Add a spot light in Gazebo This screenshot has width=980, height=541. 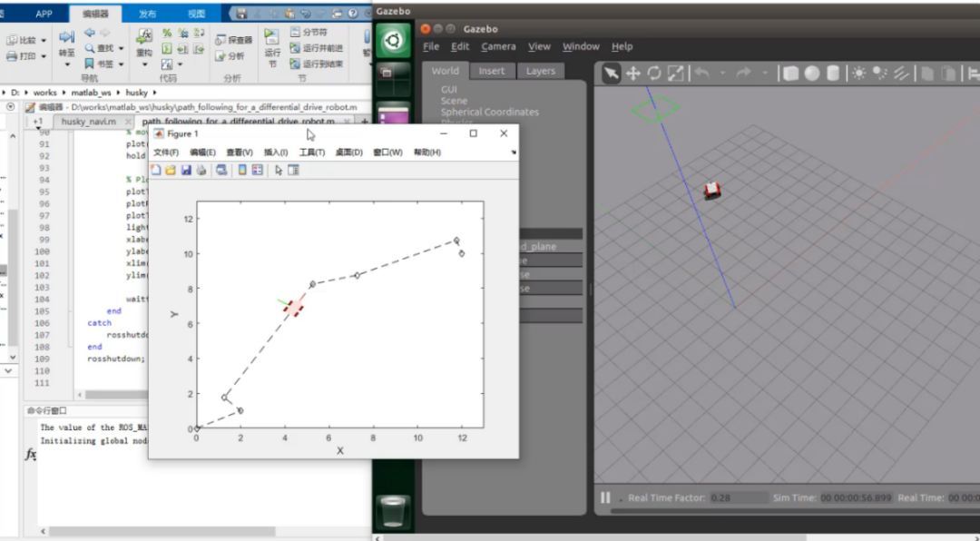pos(880,74)
